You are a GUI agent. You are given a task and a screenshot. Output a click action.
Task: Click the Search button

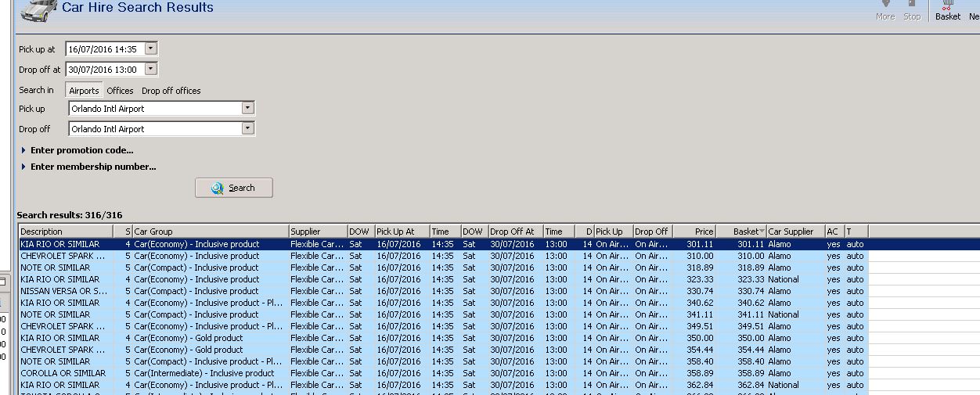point(234,188)
